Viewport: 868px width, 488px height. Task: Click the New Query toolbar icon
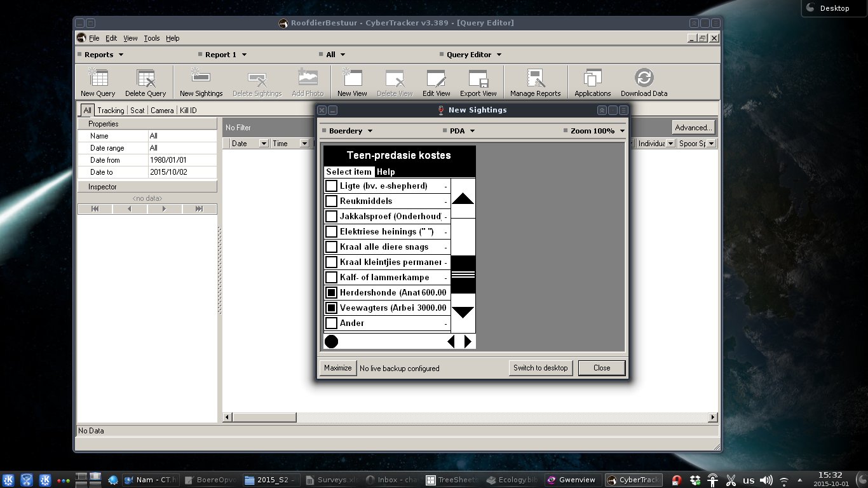(x=98, y=83)
